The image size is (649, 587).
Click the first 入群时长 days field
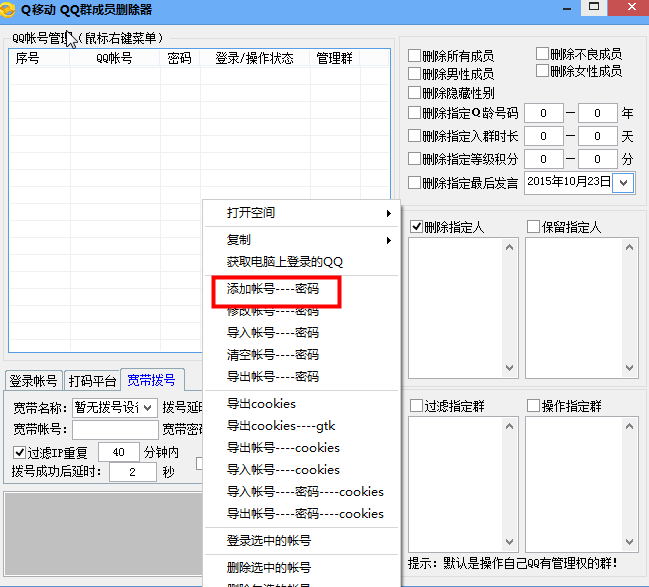(543, 136)
